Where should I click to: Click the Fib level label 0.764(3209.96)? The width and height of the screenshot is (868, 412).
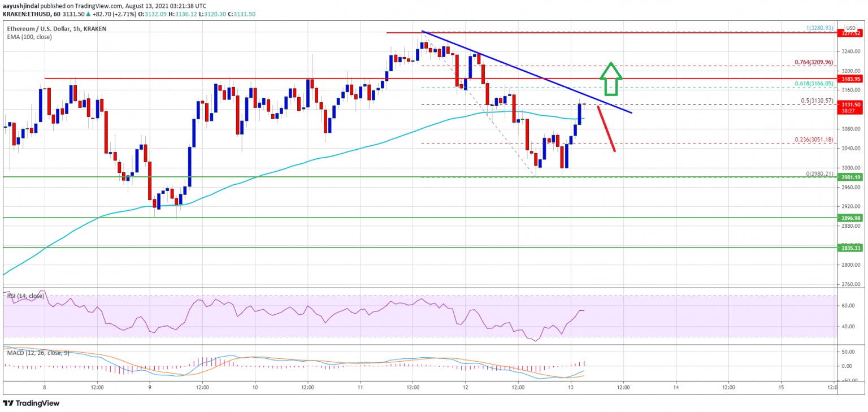pyautogui.click(x=813, y=62)
